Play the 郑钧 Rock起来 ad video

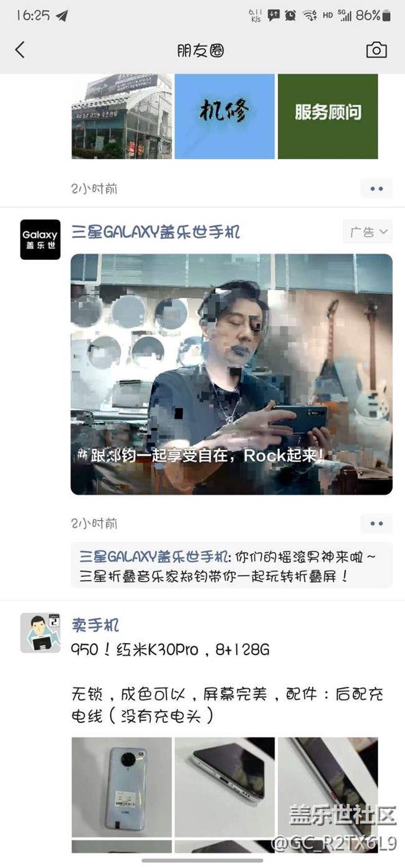coord(232,374)
